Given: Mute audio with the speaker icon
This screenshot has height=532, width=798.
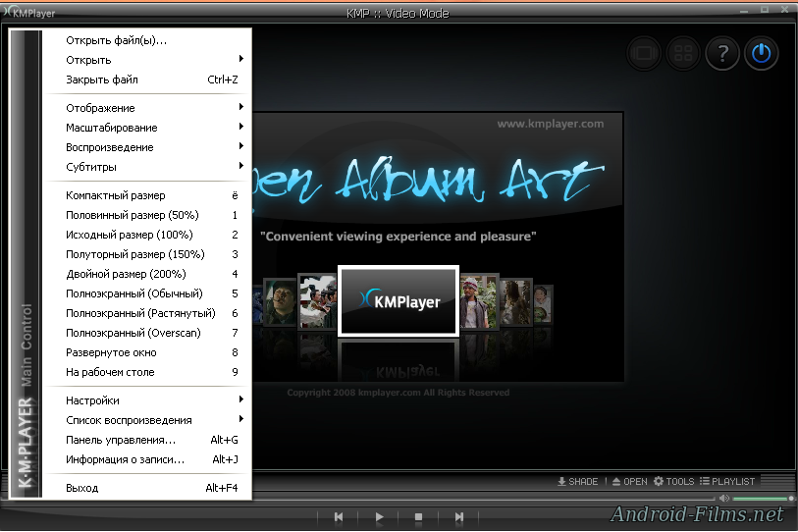Looking at the screenshot, I should pyautogui.click(x=724, y=499).
